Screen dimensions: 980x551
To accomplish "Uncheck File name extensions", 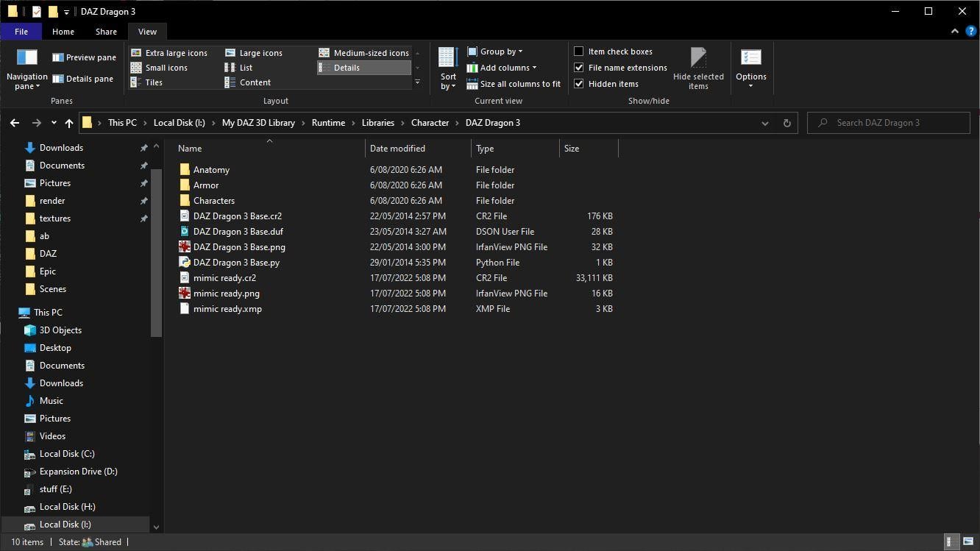I will 579,68.
